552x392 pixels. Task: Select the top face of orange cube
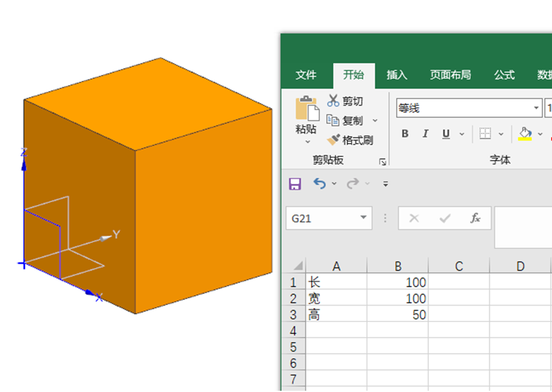(x=148, y=104)
